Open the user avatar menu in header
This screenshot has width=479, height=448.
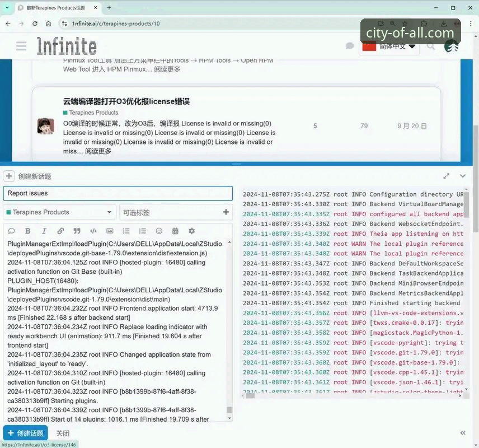click(451, 46)
